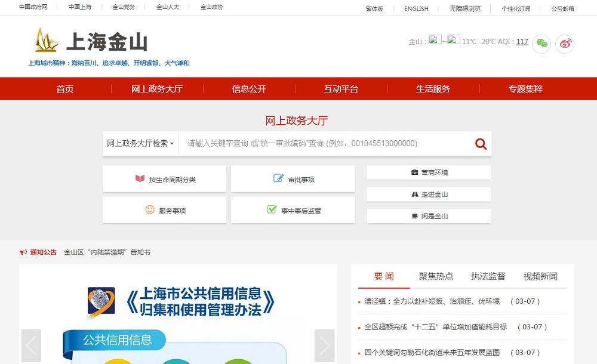
Task: Open 互动平台 navigation item
Action: [341, 89]
